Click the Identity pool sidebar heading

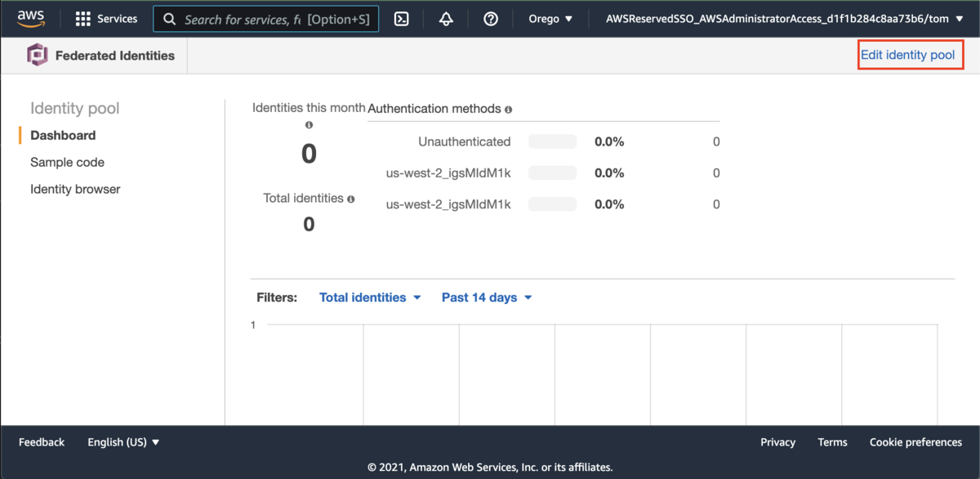click(74, 108)
